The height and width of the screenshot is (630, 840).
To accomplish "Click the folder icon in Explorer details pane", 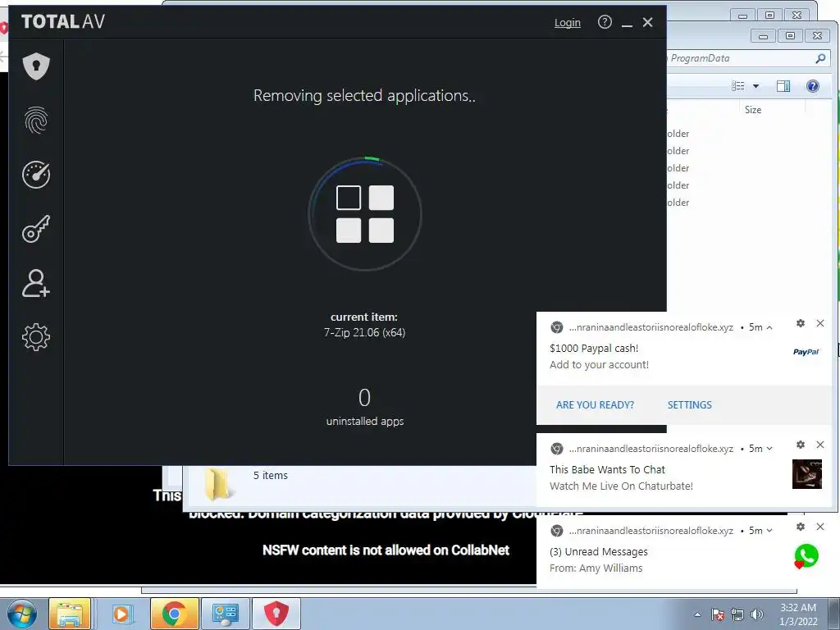I will 217,484.
